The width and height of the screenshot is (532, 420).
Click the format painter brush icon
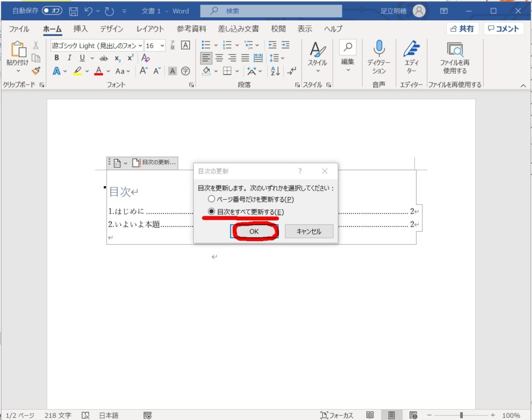click(36, 71)
